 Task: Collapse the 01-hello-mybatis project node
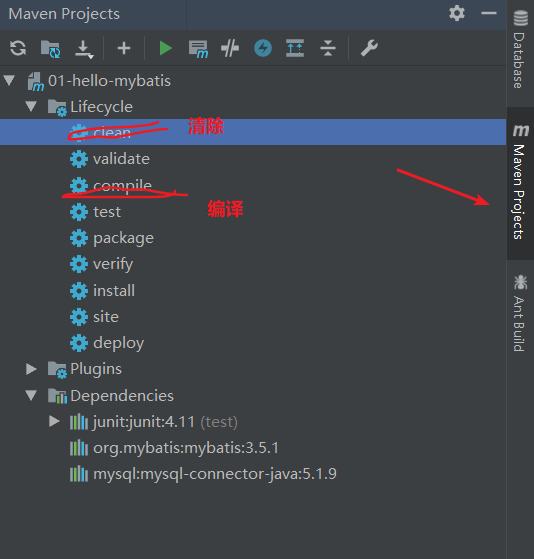[x=9, y=80]
